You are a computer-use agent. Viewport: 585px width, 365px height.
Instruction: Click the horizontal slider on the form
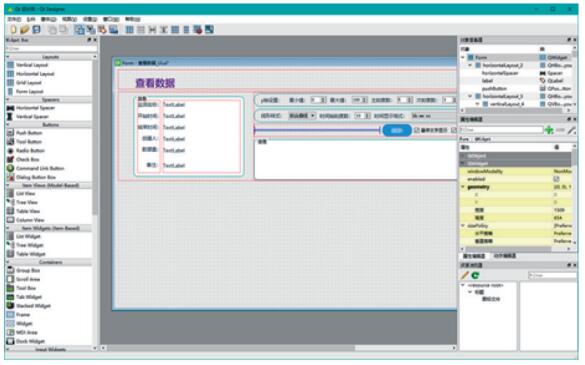317,130
